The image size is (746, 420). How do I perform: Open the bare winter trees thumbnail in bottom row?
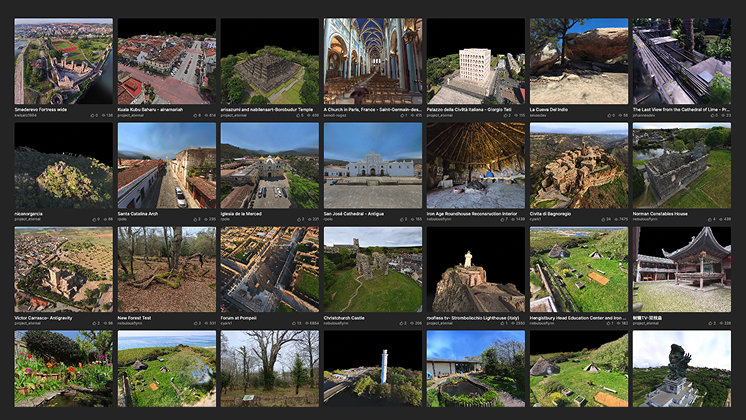coord(270,369)
